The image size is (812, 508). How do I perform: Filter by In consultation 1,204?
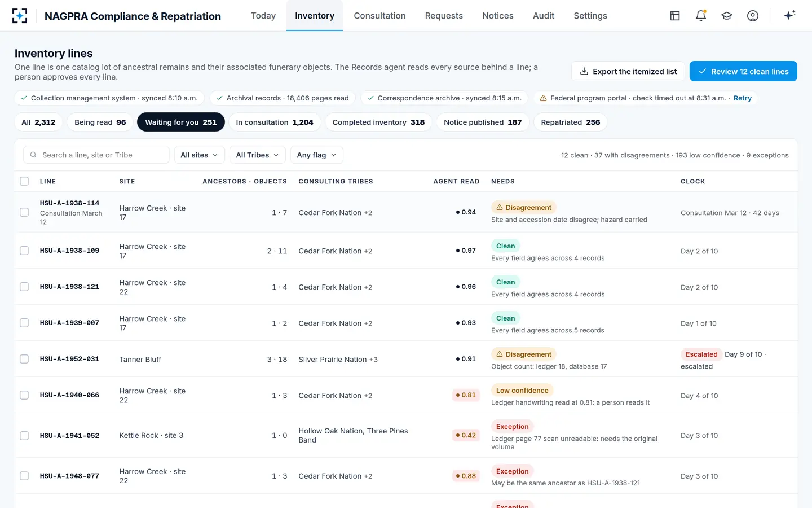coord(275,122)
